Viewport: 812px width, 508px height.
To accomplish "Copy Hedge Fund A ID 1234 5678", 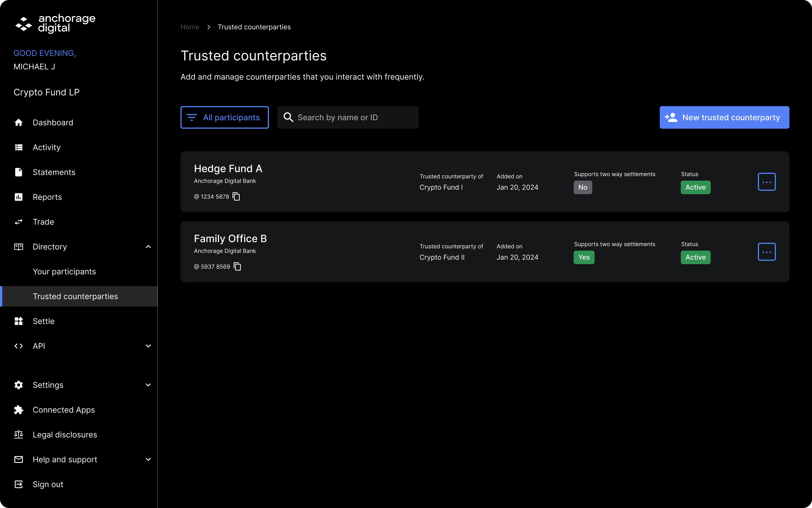I will pyautogui.click(x=236, y=196).
